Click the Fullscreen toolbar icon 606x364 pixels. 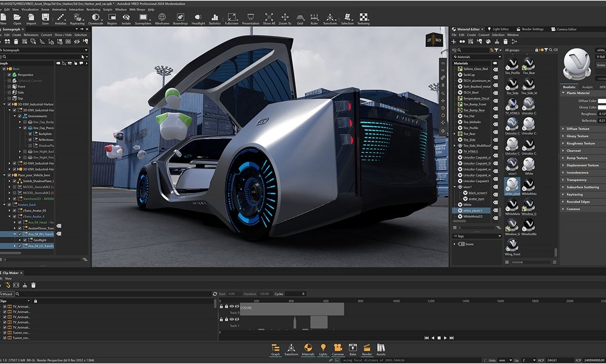click(232, 18)
